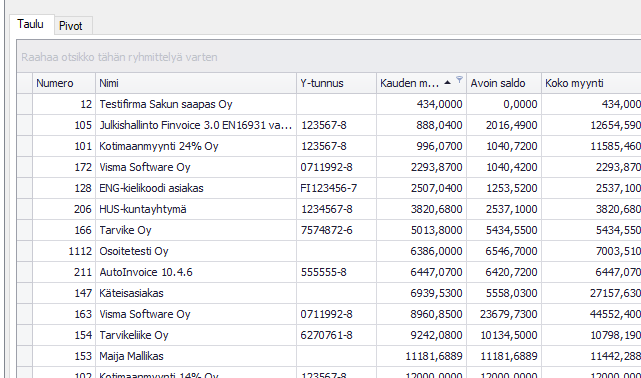Select row indicator for Käteisasiakas row
This screenshot has width=641, height=378.
click(x=25, y=293)
